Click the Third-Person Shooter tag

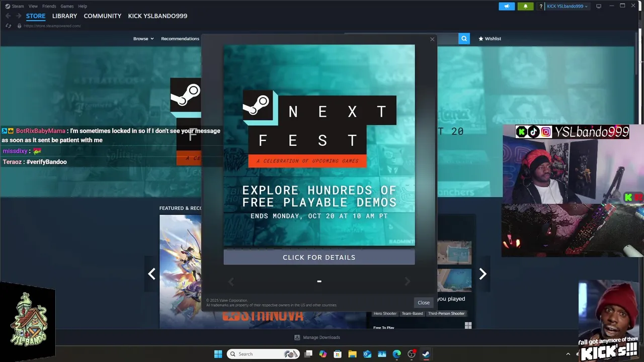pos(446,313)
